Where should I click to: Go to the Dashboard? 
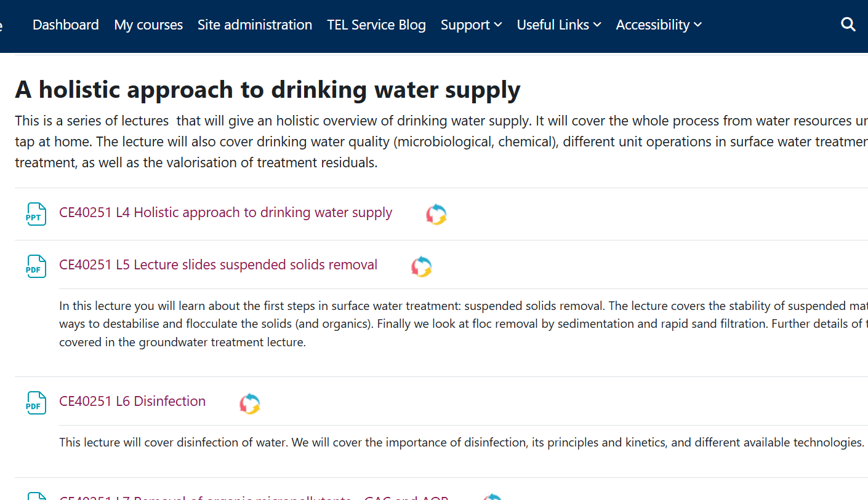(65, 25)
